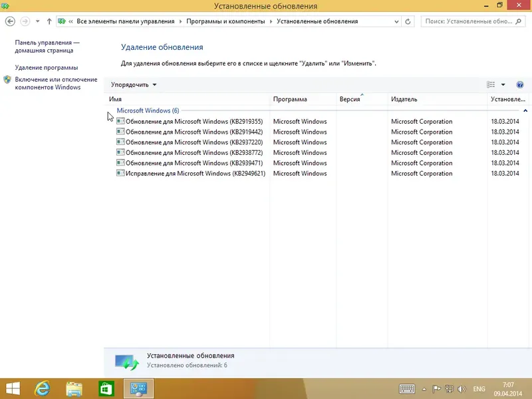Screen dimensions: 532x399
Task: Select update KB2938772 in the list
Action: 317,153
